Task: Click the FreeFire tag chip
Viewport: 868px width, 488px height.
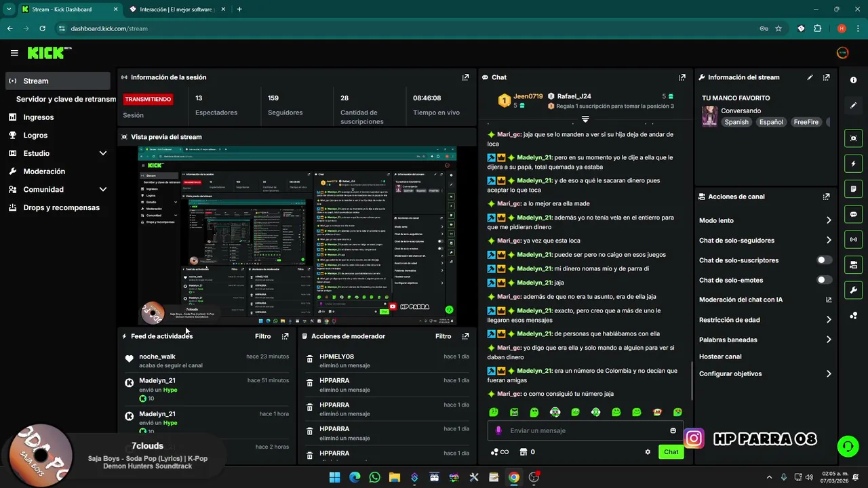Action: (806, 122)
